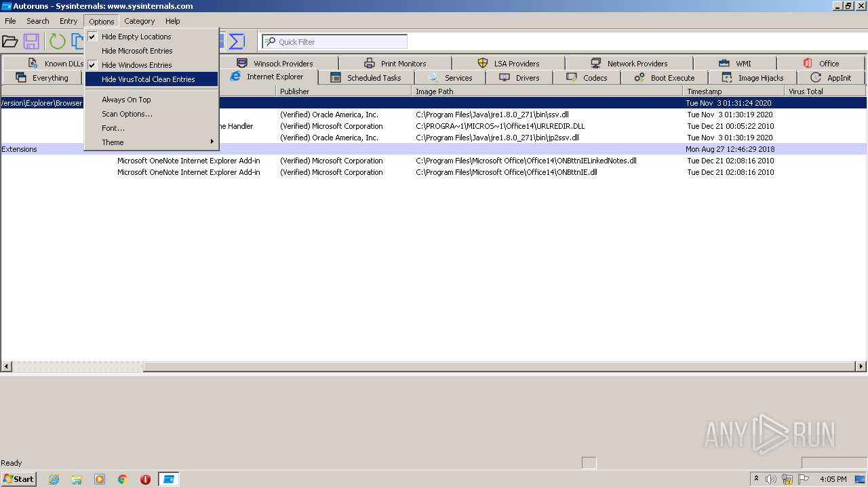Expand the Theme submenu

coord(151,142)
